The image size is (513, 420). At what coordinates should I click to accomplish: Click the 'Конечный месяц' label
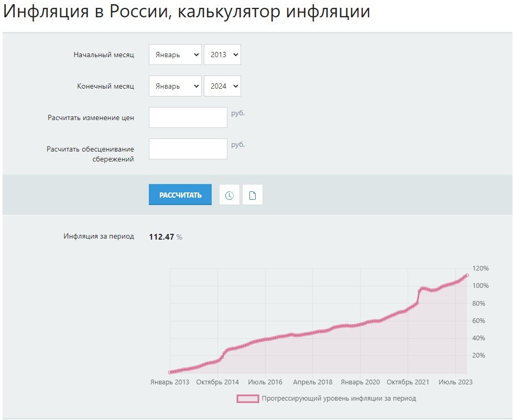(x=105, y=87)
